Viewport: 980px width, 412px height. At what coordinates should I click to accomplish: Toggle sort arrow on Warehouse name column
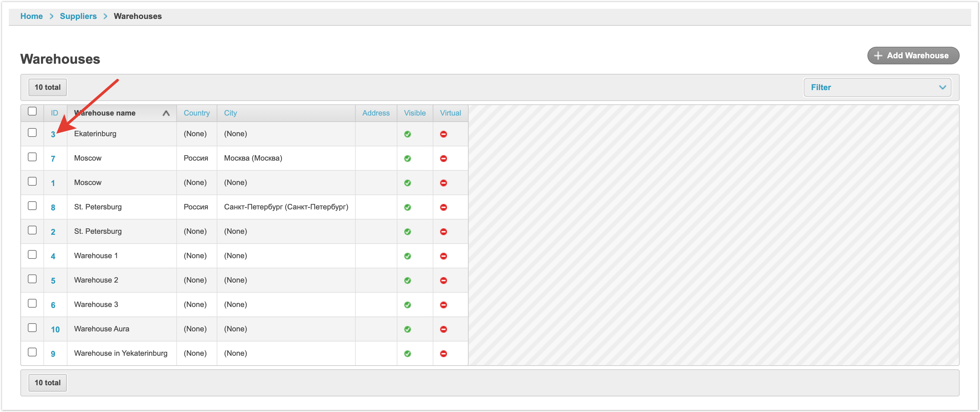[x=166, y=113]
